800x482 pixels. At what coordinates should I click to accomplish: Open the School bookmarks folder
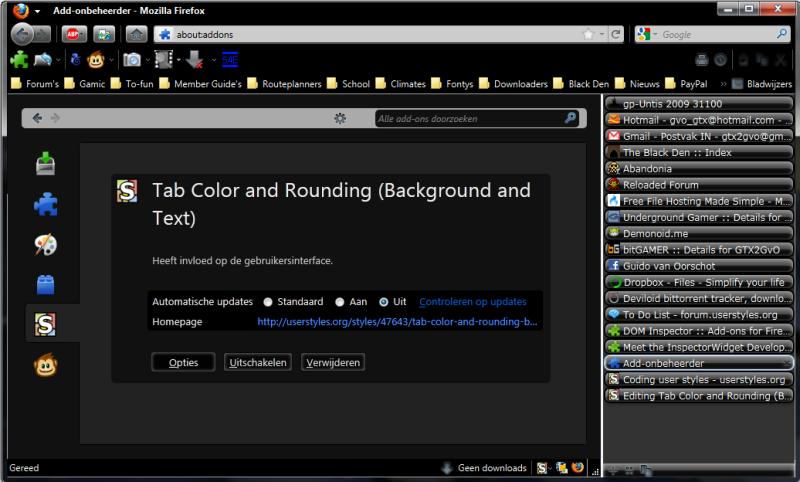click(348, 84)
